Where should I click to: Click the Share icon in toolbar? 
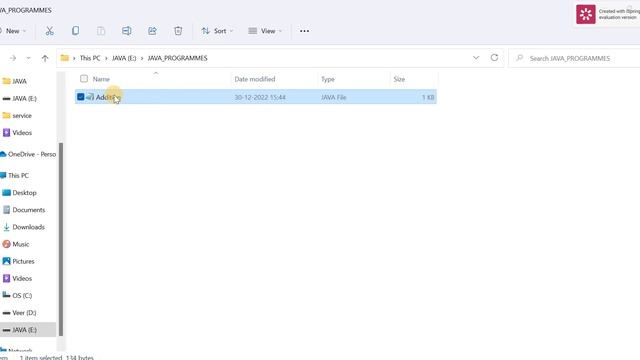[152, 31]
